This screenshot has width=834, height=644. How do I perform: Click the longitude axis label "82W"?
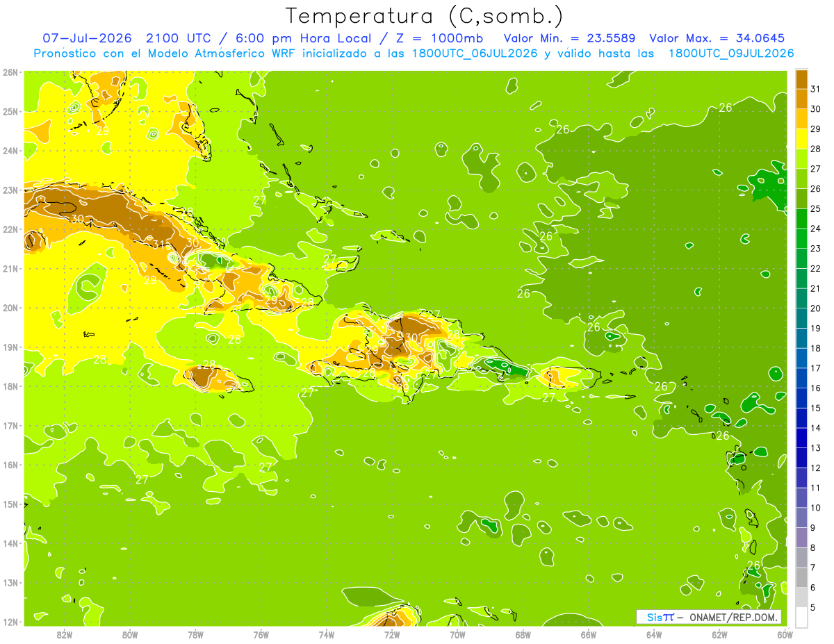coord(65,634)
